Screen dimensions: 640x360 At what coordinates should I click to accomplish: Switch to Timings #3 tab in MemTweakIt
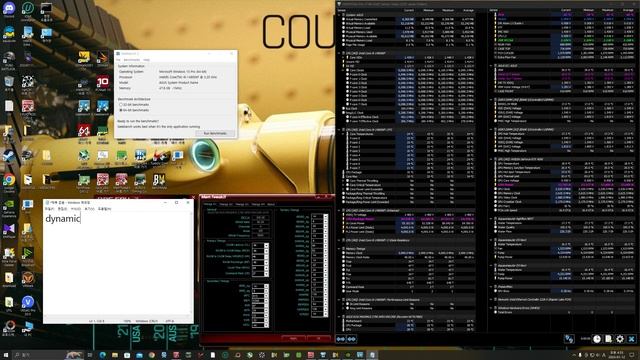(242, 204)
